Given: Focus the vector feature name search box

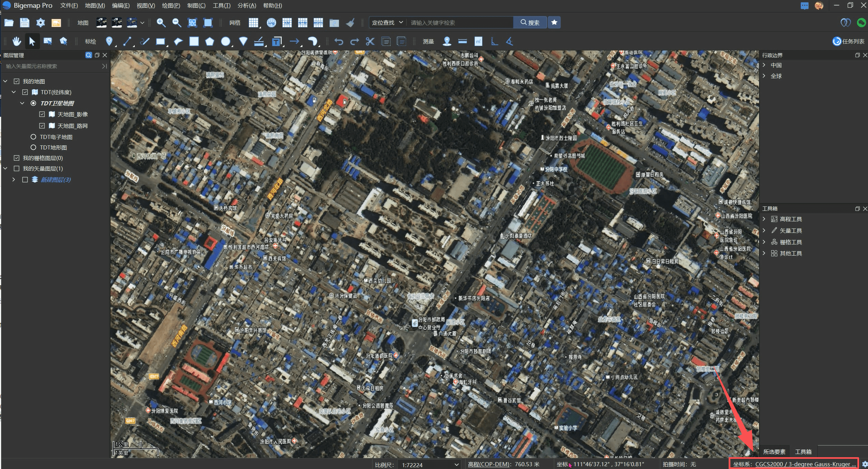Looking at the screenshot, I should click(x=53, y=66).
